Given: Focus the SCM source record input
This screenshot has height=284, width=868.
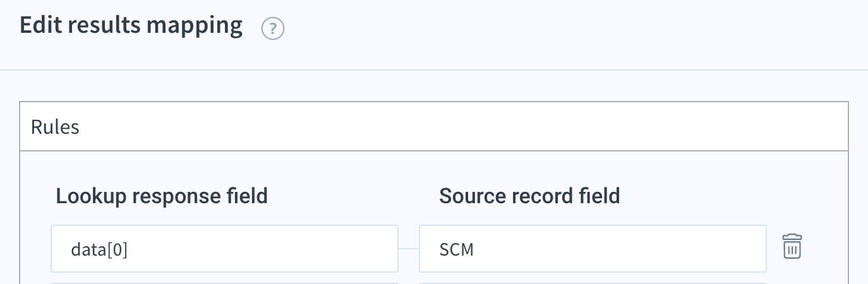Looking at the screenshot, I should pos(593,249).
